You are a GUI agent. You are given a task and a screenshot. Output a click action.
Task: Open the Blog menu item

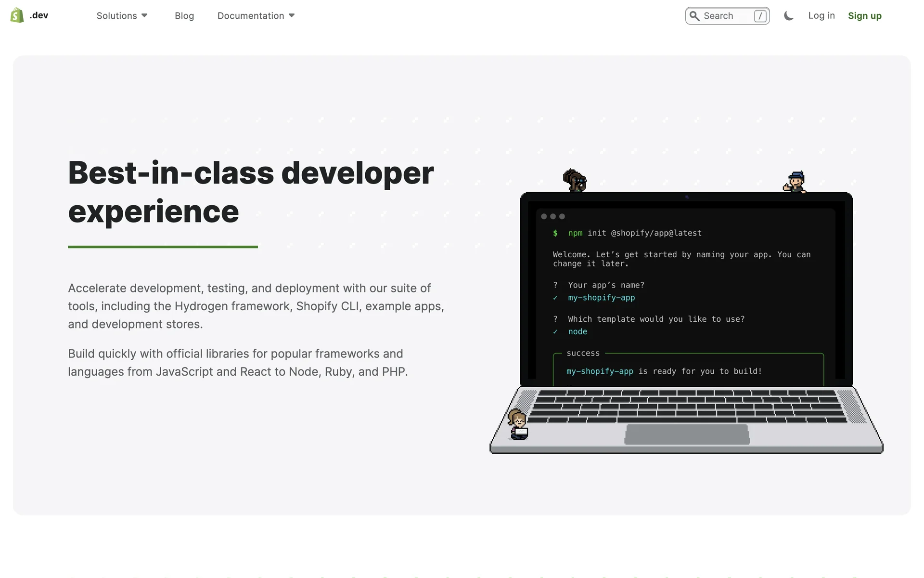(x=184, y=16)
